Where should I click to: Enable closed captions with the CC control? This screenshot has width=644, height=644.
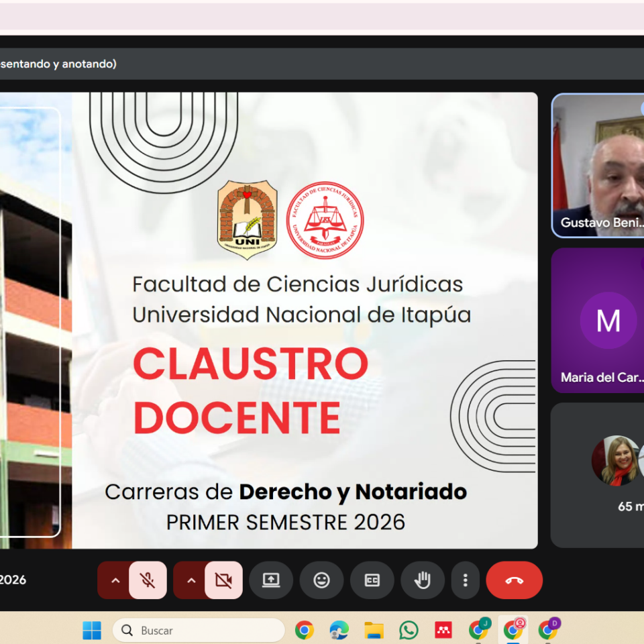[x=372, y=580]
